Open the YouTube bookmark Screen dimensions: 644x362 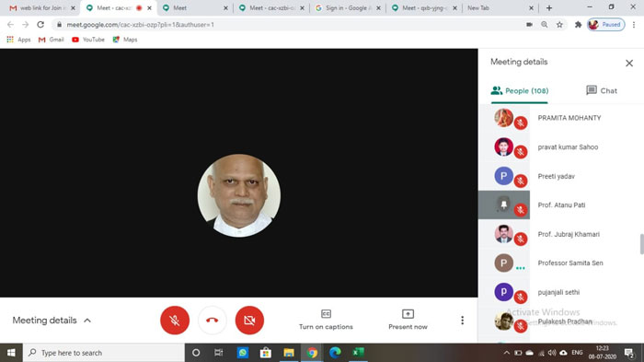click(88, 40)
